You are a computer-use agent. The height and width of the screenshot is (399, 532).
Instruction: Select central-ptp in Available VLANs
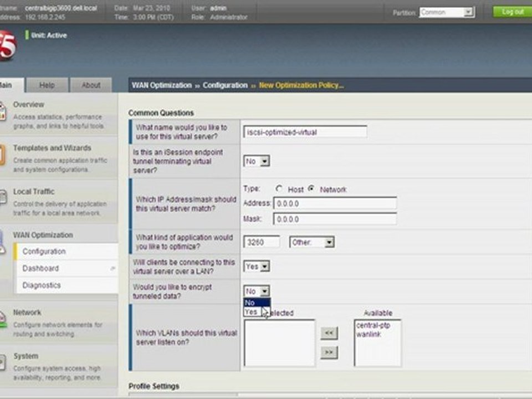(373, 325)
